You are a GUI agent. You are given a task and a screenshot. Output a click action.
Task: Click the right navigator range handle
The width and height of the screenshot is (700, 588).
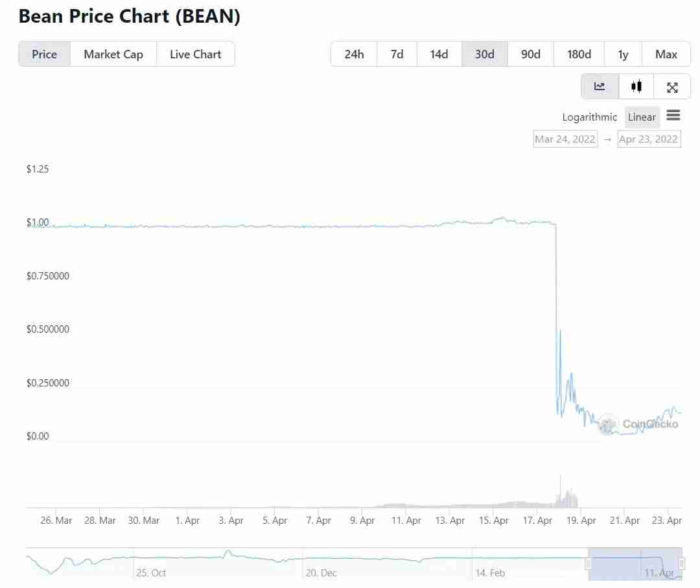click(x=682, y=564)
